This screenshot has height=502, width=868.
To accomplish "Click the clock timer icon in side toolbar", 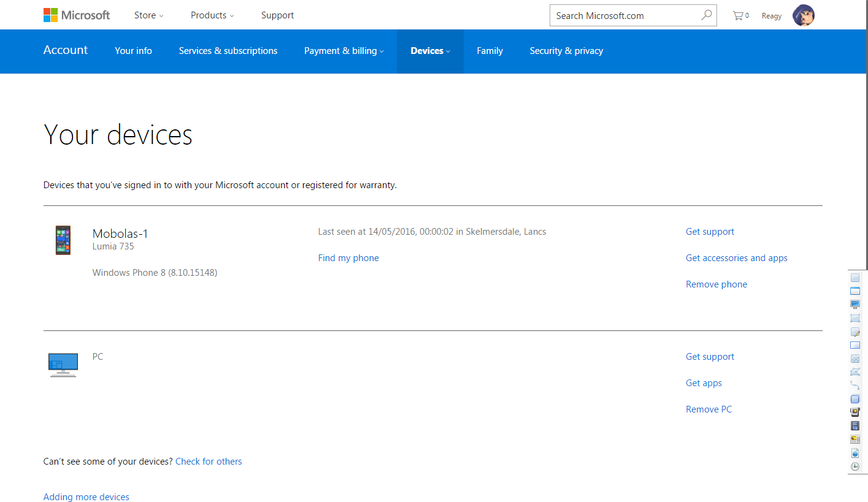I will click(855, 466).
